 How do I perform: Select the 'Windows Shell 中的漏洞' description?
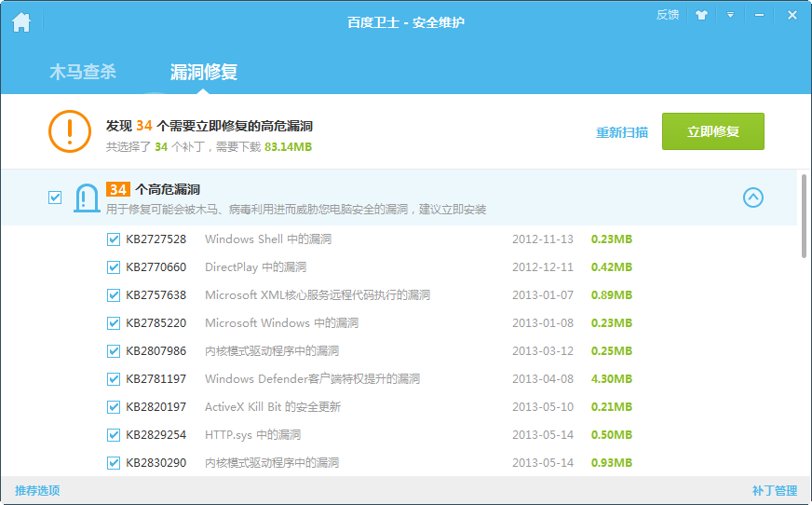[x=268, y=239]
